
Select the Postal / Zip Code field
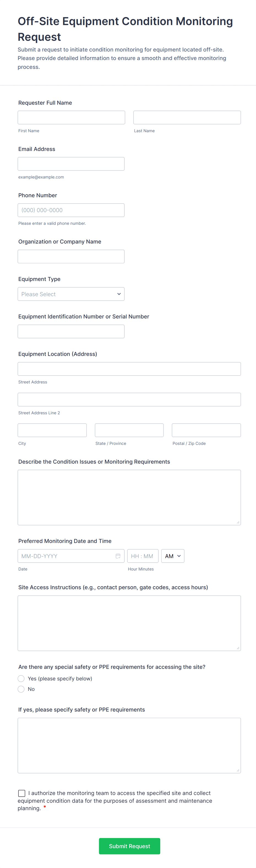click(206, 430)
